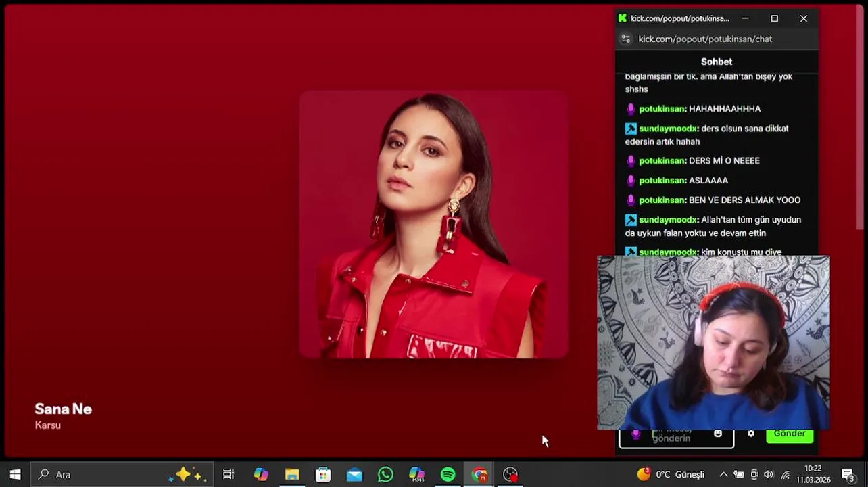Open File Explorer from the taskbar
Image resolution: width=868 pixels, height=487 pixels.
[x=292, y=474]
